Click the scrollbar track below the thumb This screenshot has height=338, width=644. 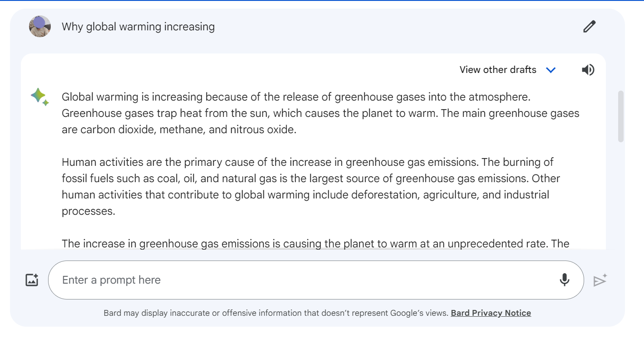click(621, 195)
